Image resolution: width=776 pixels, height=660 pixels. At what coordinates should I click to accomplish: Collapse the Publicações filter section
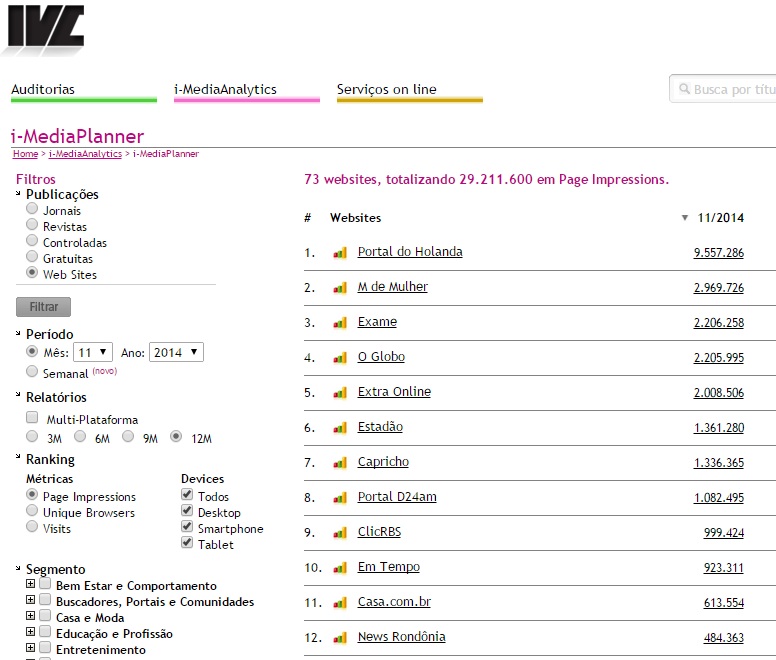coord(18,193)
